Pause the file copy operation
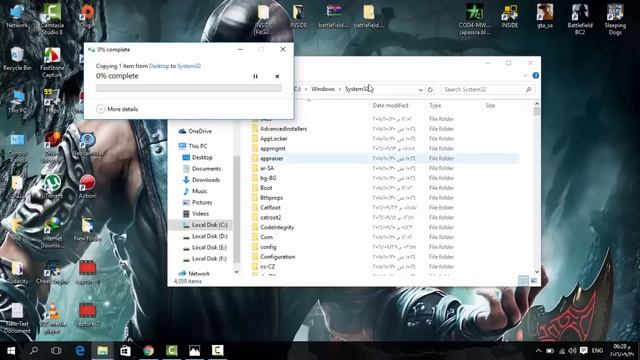The width and height of the screenshot is (640, 360). 256,76
